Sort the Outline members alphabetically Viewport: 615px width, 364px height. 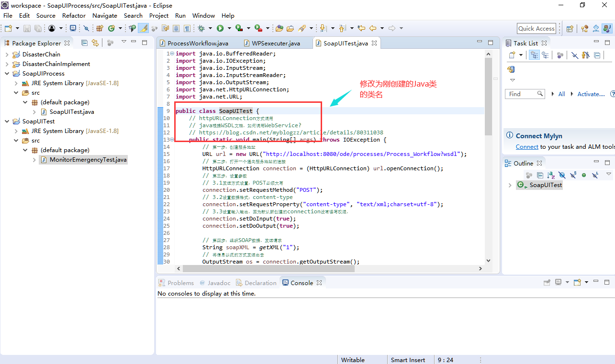[551, 175]
